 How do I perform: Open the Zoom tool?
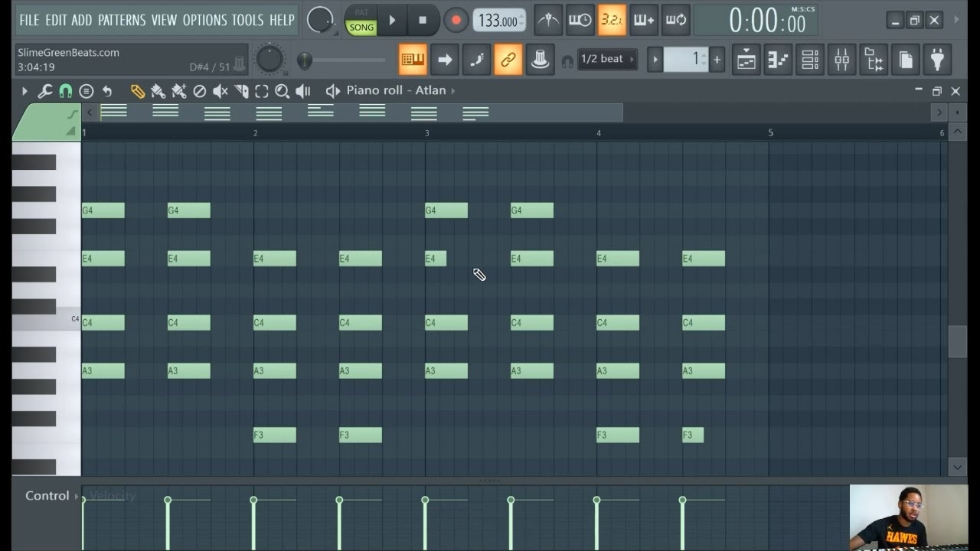tap(282, 90)
